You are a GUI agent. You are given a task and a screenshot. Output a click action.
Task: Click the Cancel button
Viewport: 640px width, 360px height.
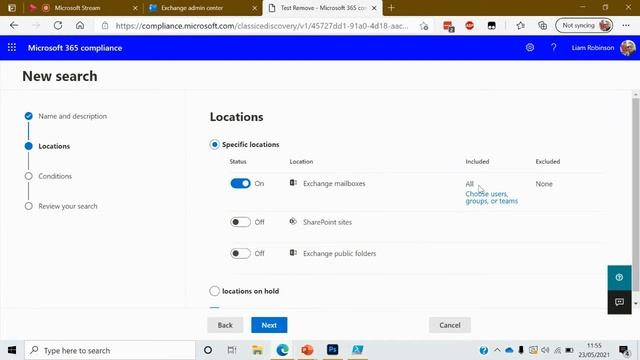[x=450, y=325]
